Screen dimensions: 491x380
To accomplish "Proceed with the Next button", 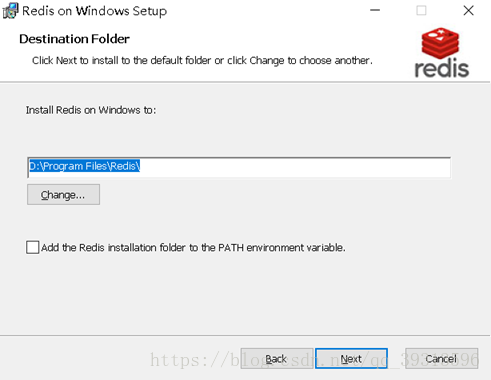I will 351,359.
